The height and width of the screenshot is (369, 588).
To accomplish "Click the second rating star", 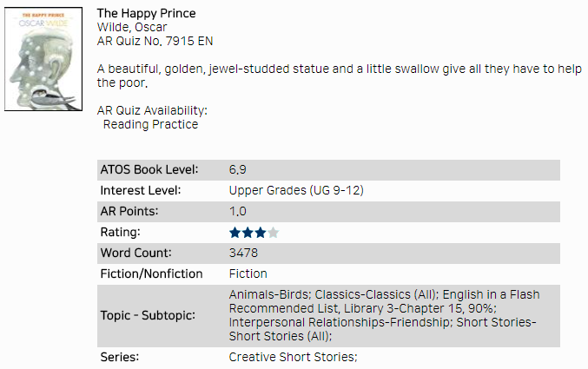I will pyautogui.click(x=248, y=233).
